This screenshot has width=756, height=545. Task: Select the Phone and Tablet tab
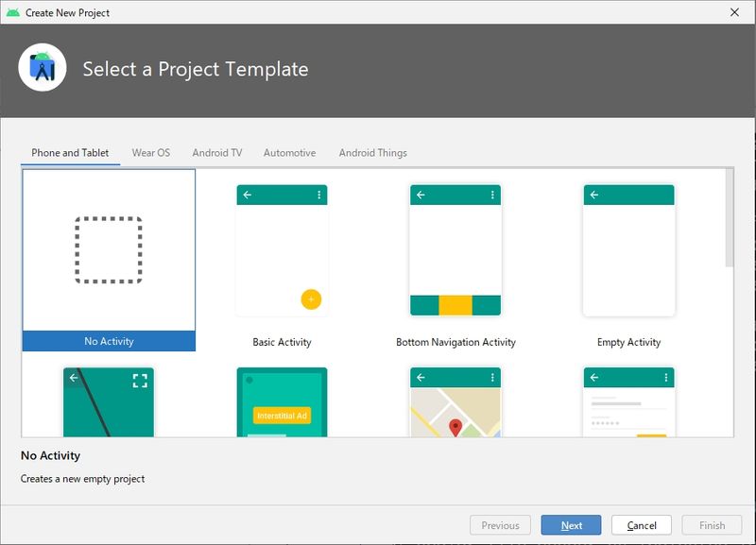click(70, 153)
